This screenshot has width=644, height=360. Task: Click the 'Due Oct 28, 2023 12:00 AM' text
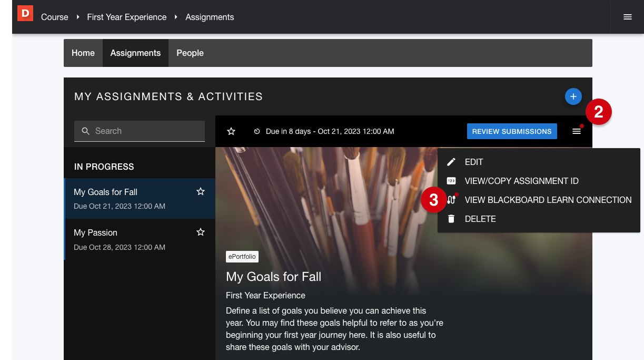coord(120,247)
